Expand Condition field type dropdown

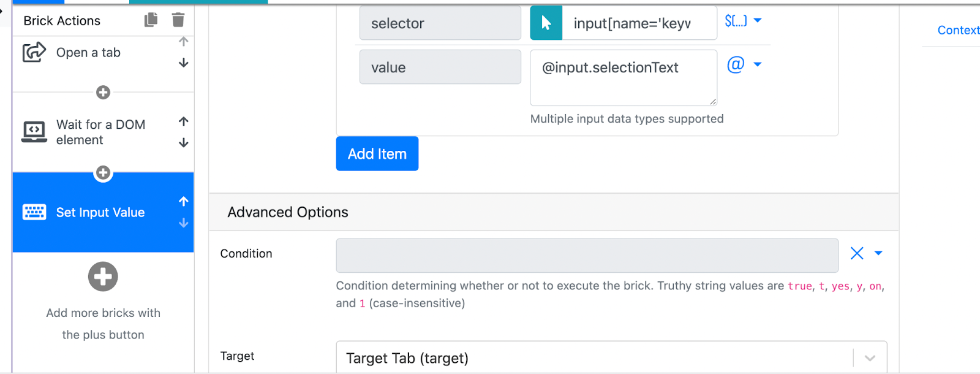(878, 253)
